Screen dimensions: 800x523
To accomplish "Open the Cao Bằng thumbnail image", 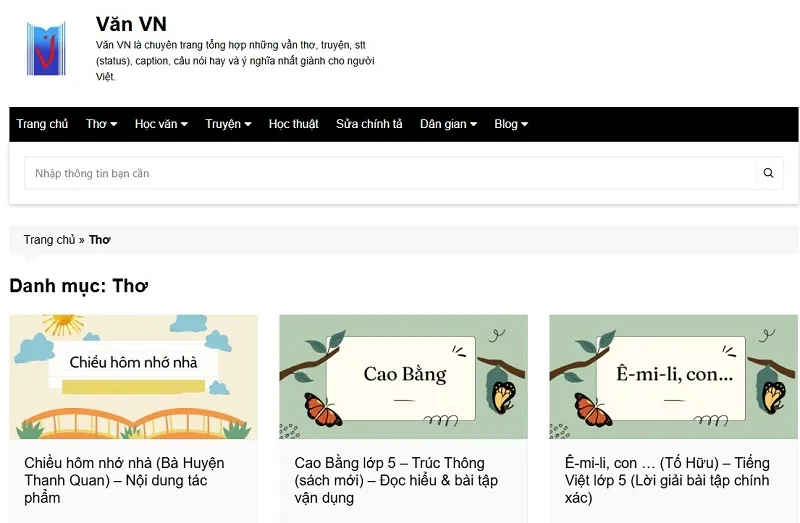I will [x=404, y=377].
